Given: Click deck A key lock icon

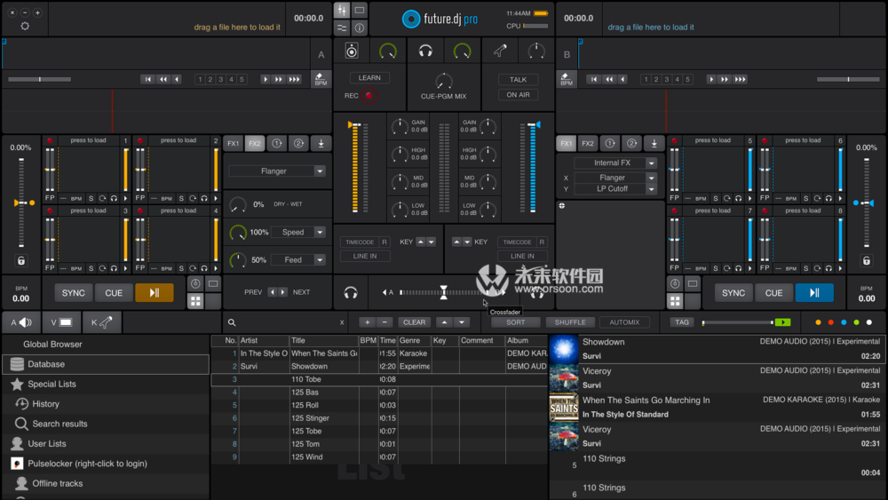Looking at the screenshot, I should pos(21,260).
